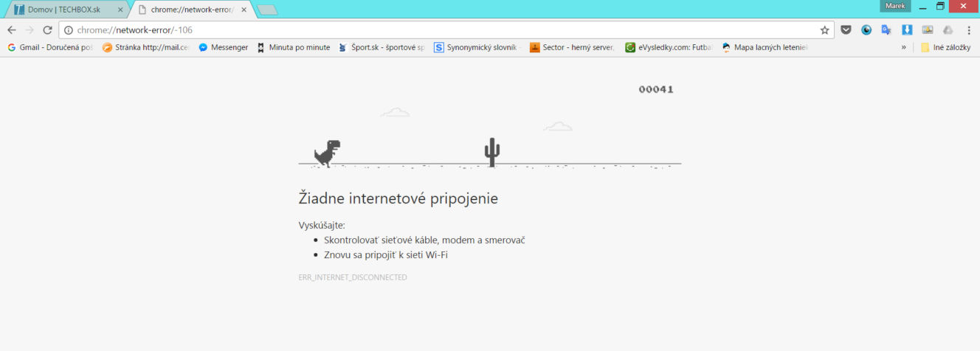This screenshot has height=351, width=980.
Task: Open the Iné záložky bookmarks folder
Action: (945, 47)
